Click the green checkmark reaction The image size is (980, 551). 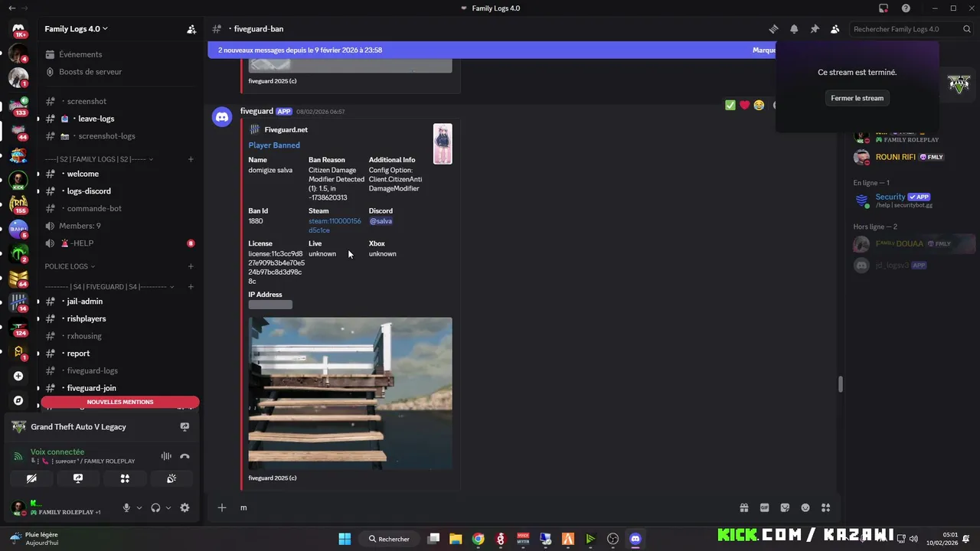[730, 105]
